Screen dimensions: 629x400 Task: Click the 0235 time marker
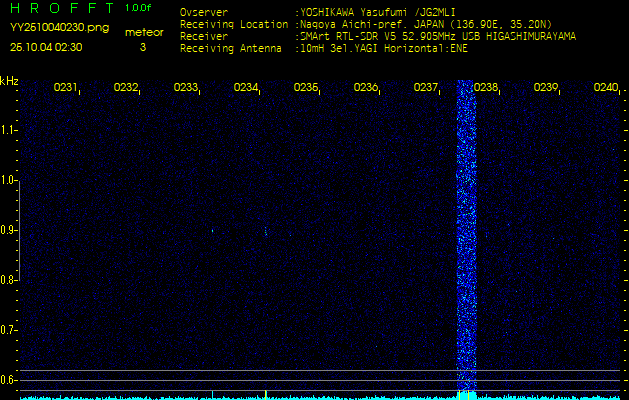pos(305,87)
